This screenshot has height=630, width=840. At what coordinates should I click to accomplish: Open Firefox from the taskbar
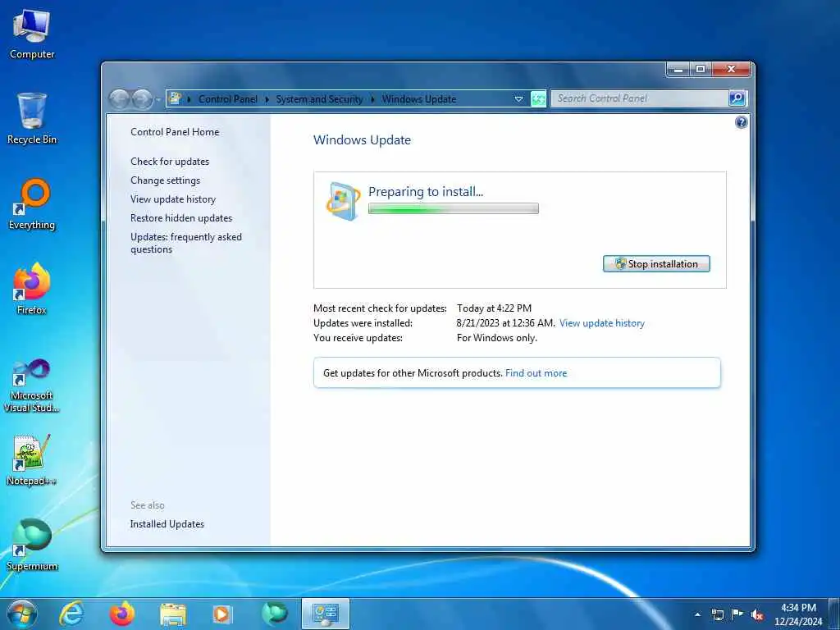(121, 614)
